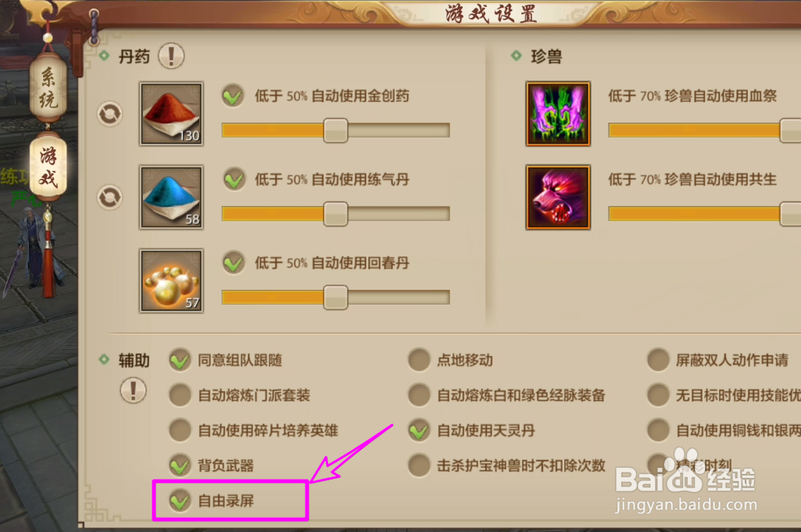The height and width of the screenshot is (532, 801).
Task: Switch to the 系统 lantern tab
Action: [48, 87]
